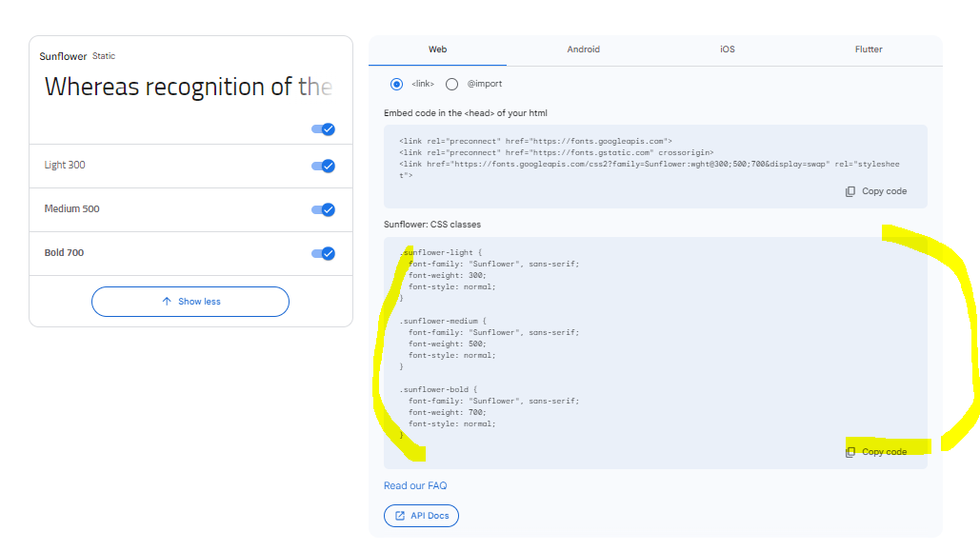This screenshot has height=551, width=980.
Task: Copy the embed link code
Action: (875, 191)
